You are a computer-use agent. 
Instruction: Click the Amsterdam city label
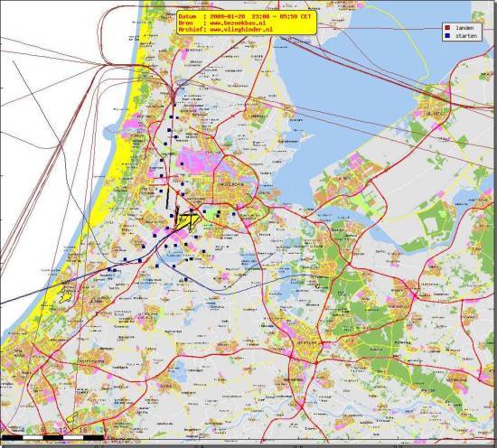click(x=232, y=183)
